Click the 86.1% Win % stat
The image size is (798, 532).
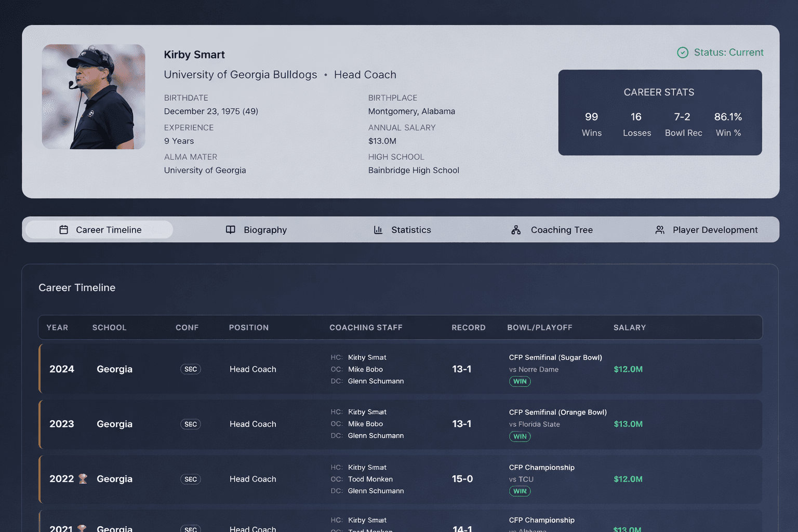pyautogui.click(x=728, y=124)
